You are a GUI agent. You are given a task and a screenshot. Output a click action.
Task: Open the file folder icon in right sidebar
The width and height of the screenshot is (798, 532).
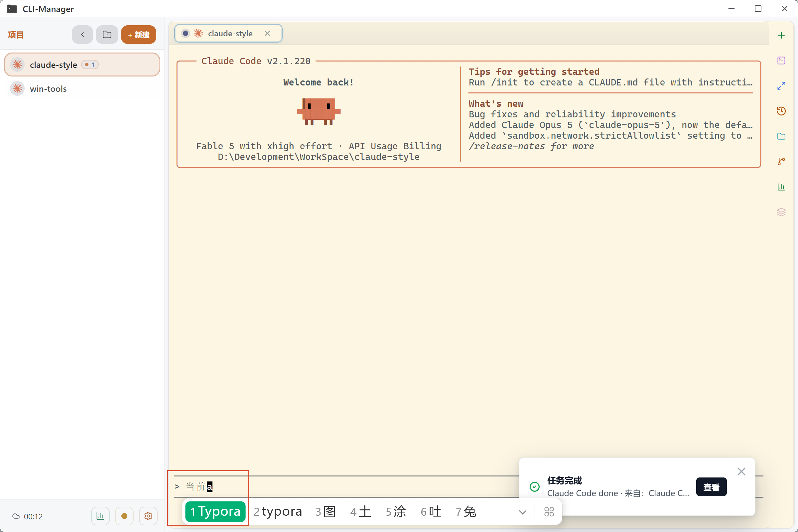coord(781,136)
